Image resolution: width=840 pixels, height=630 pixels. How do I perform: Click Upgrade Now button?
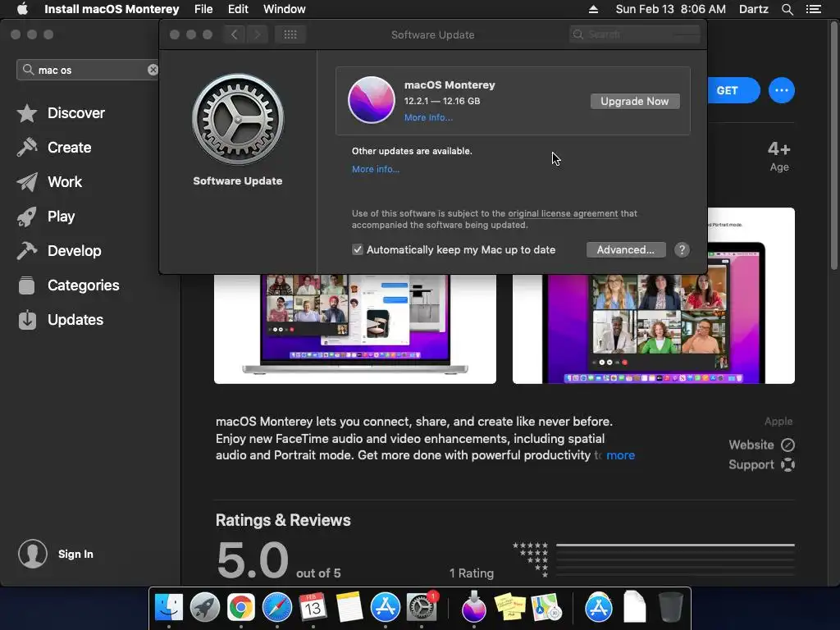(635, 101)
